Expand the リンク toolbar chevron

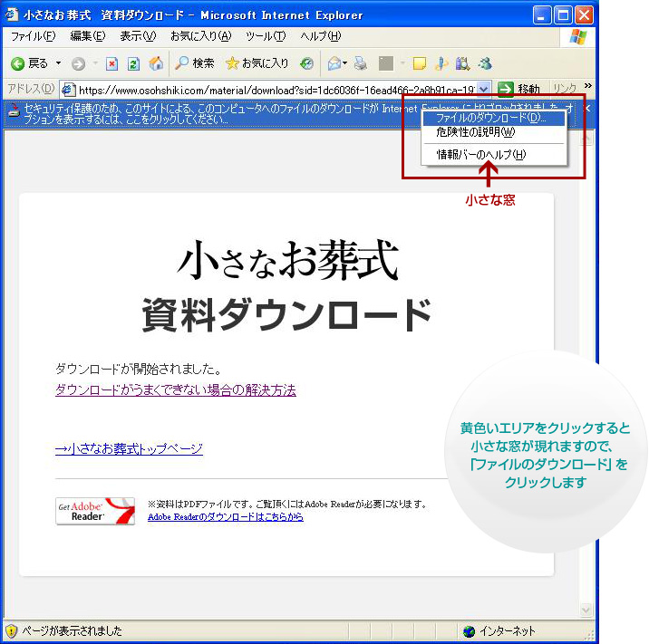click(587, 86)
